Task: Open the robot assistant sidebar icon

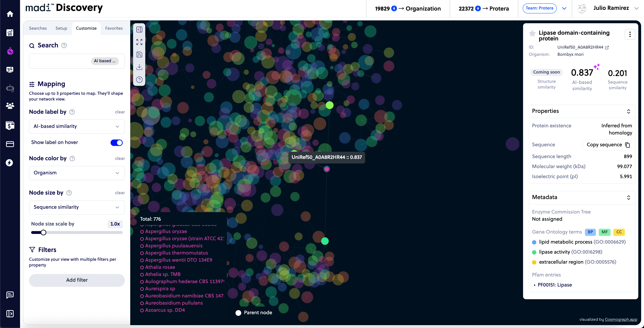Action: [x=10, y=88]
